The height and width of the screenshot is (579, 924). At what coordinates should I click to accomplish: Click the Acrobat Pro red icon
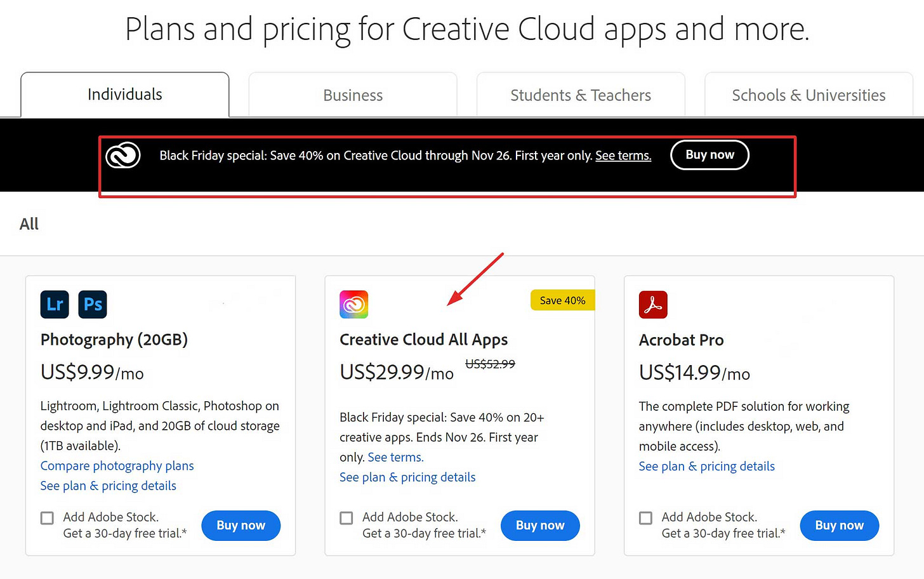point(653,304)
